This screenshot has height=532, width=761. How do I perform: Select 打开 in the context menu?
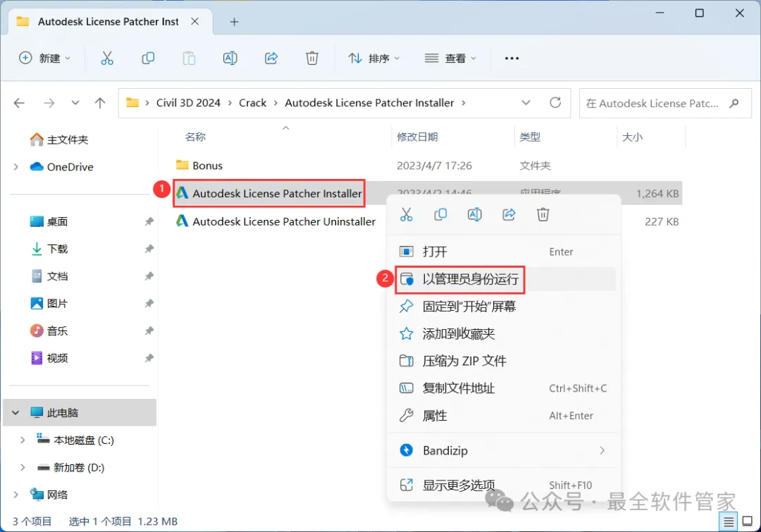click(504, 252)
